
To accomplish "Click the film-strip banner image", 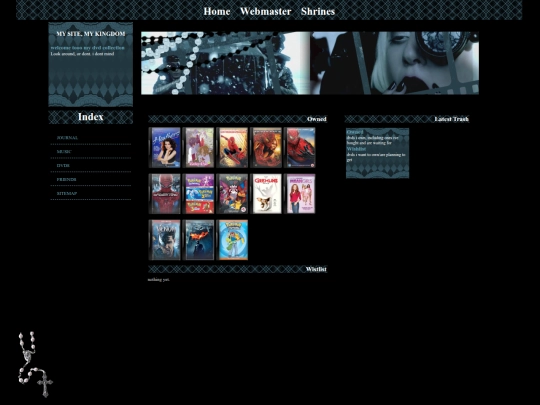I will (310, 63).
